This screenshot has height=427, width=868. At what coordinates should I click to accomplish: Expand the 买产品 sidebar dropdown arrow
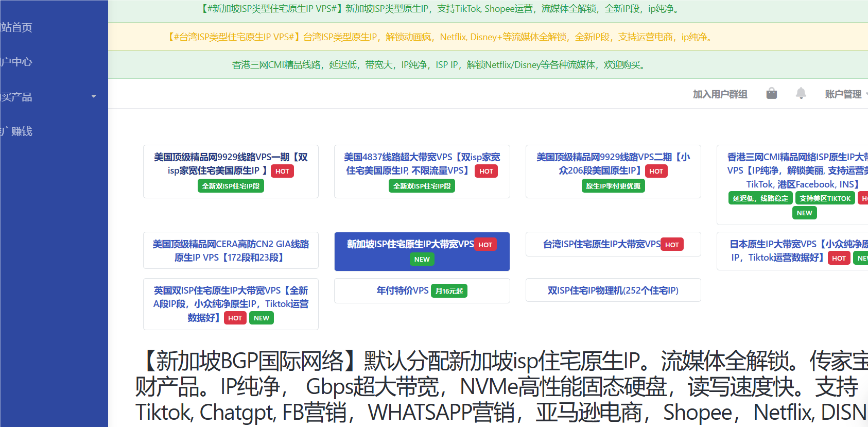tap(94, 96)
